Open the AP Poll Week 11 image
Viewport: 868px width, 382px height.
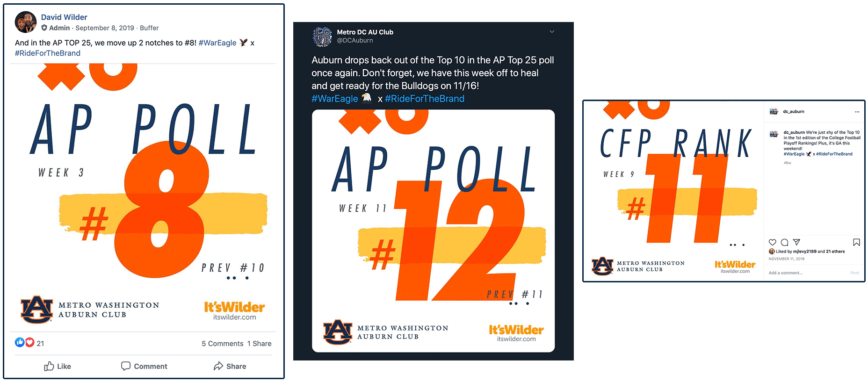(x=433, y=231)
